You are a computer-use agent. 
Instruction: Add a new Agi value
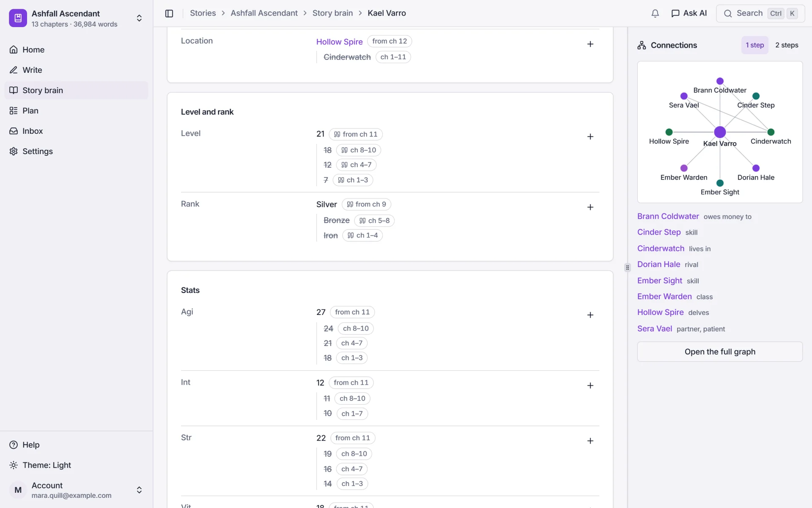point(590,315)
